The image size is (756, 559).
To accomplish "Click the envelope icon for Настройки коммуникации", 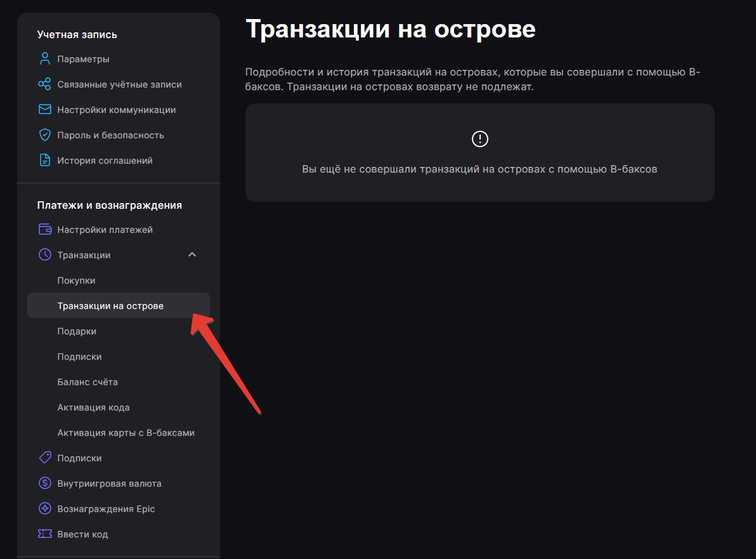I will [44, 110].
